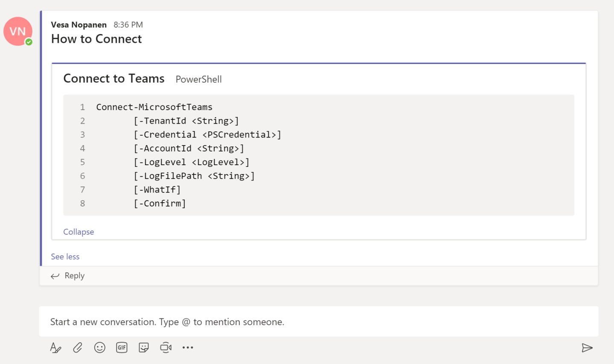Focus the Start a new conversation box
614x364 pixels.
(319, 322)
